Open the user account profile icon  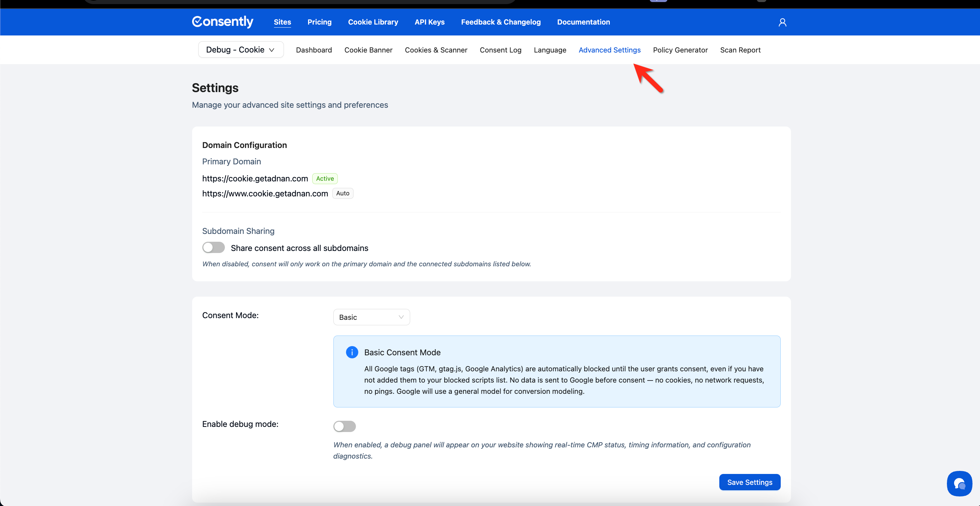[x=782, y=23]
